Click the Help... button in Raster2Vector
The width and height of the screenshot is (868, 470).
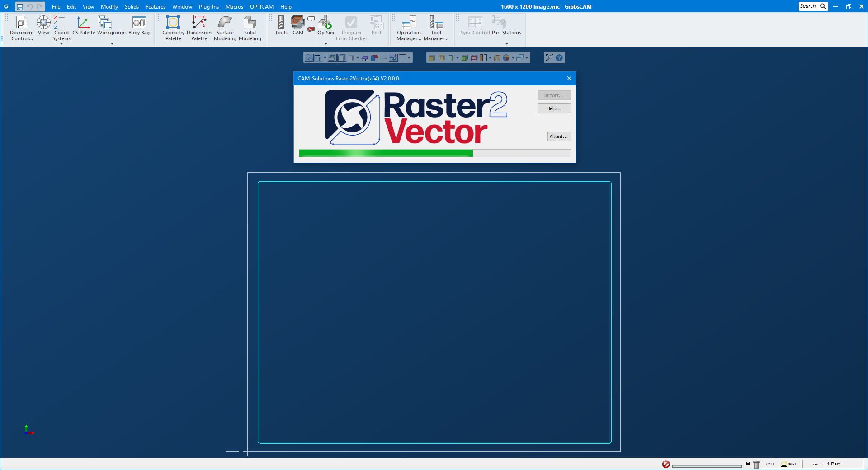[x=554, y=108]
